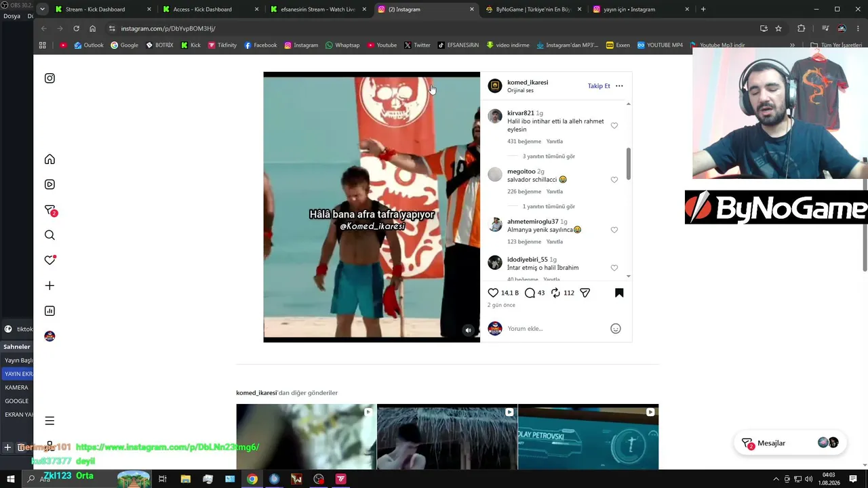
Task: Open the Tikfinity bookmark
Action: 222,45
